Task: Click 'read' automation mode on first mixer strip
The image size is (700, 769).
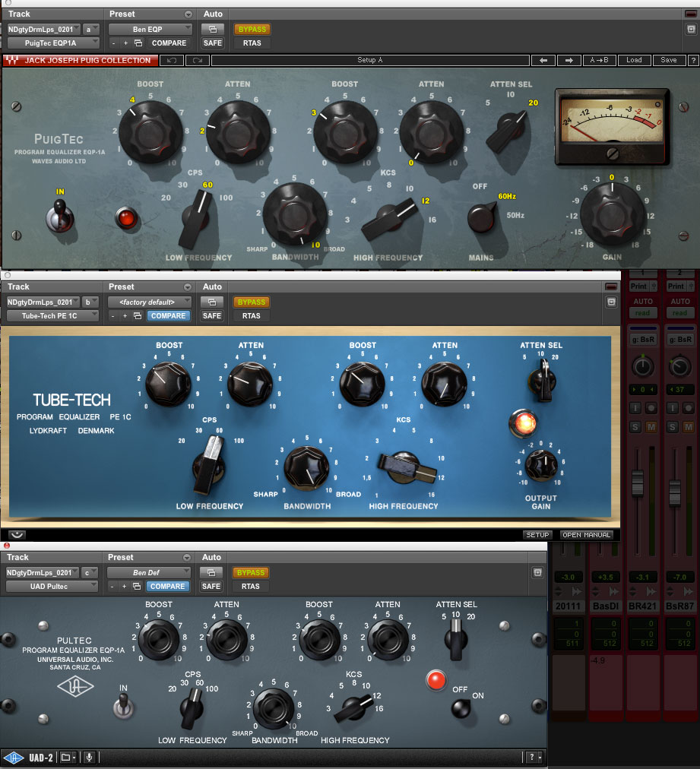Action: point(642,313)
